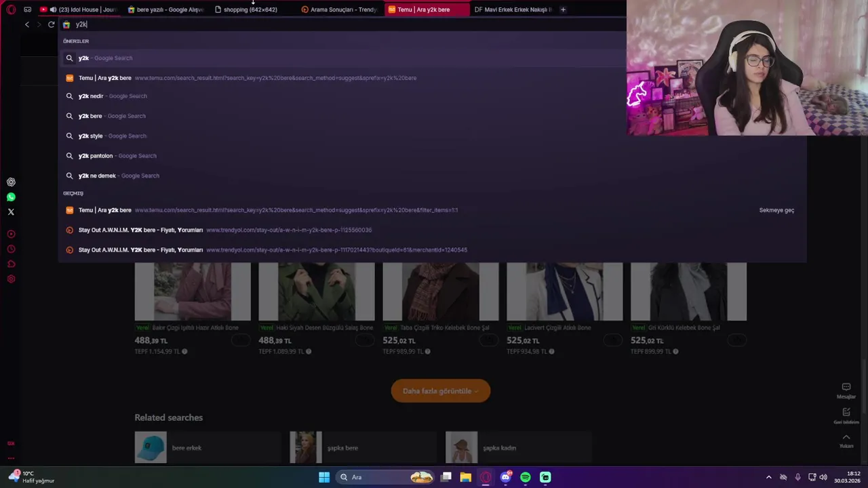
Task: Open the şapka bere related search
Action: pyautogui.click(x=363, y=447)
